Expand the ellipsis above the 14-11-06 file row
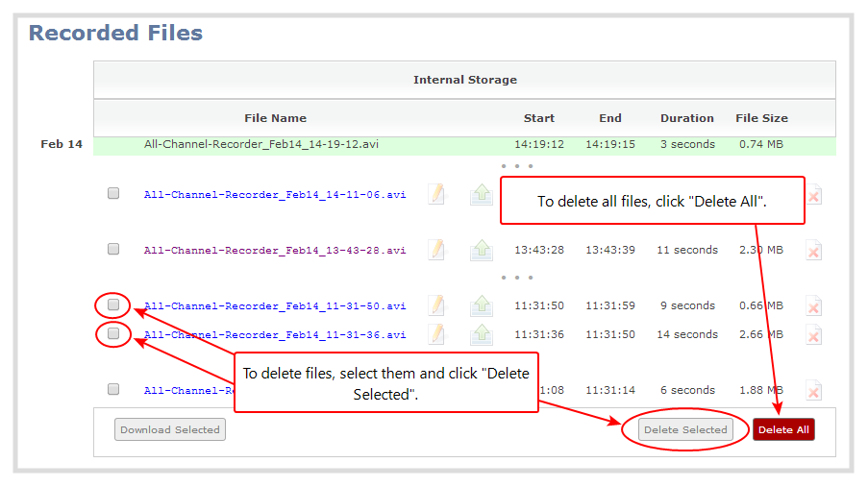This screenshot has height=487, width=868. (516, 166)
